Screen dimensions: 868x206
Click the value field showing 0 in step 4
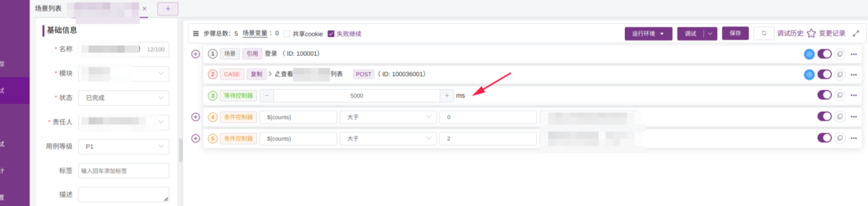488,117
